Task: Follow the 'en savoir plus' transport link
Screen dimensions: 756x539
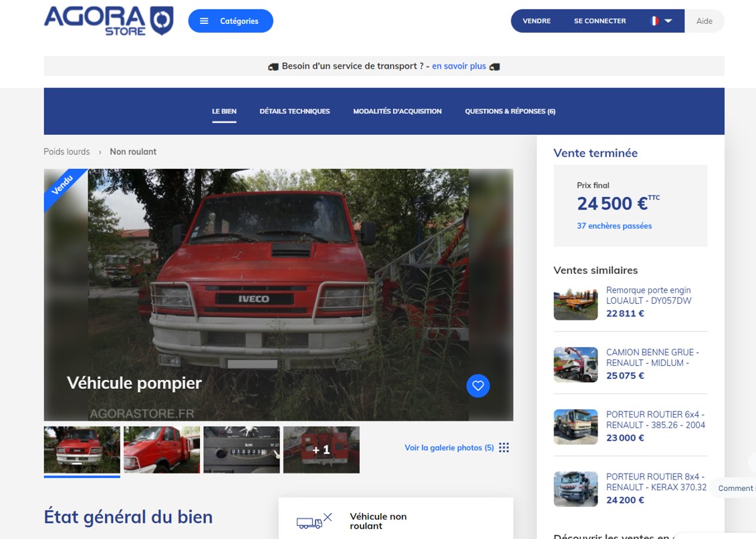Action: click(459, 66)
